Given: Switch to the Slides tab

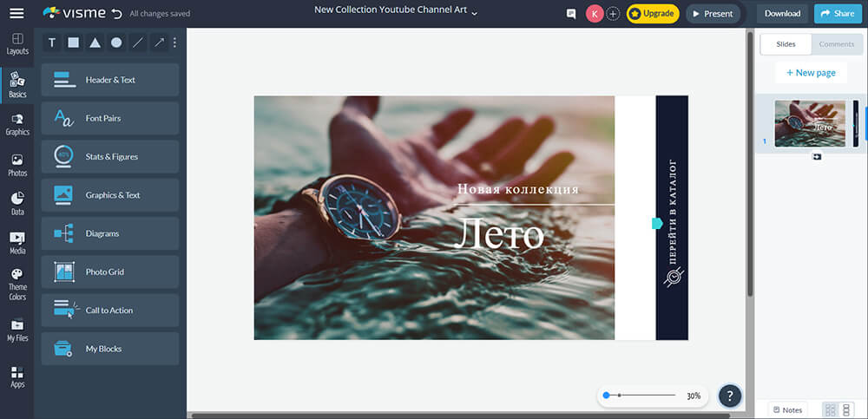Looking at the screenshot, I should (x=786, y=44).
